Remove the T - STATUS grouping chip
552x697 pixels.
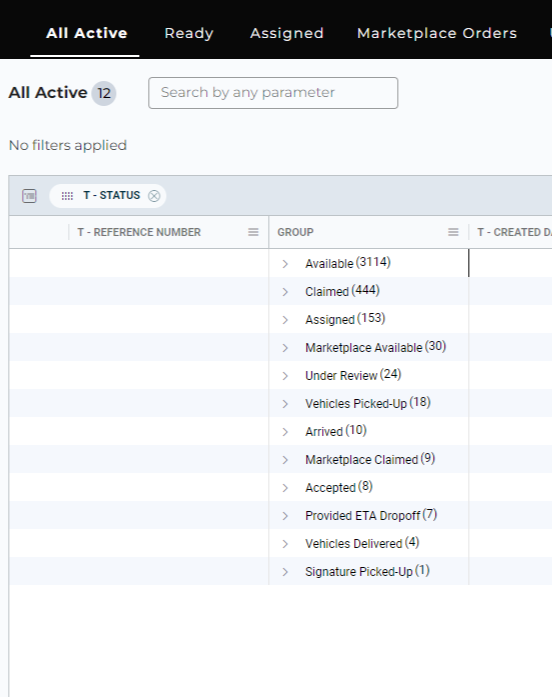coord(154,196)
